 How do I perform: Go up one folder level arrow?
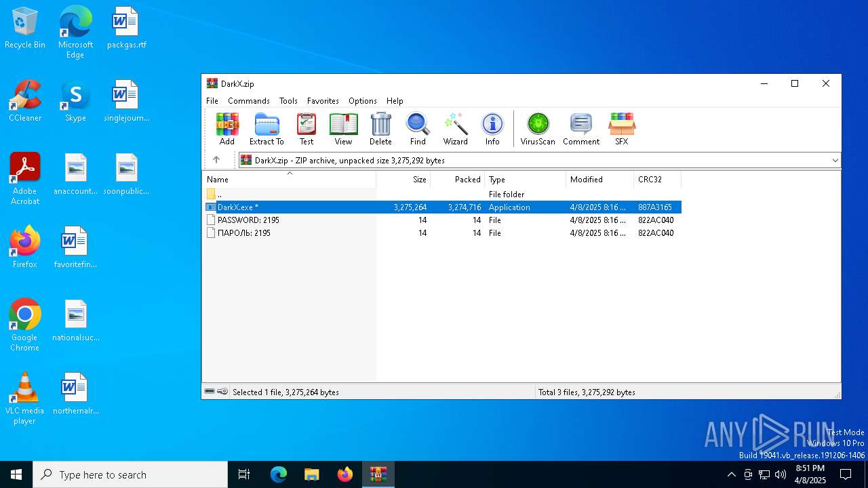[x=216, y=160]
